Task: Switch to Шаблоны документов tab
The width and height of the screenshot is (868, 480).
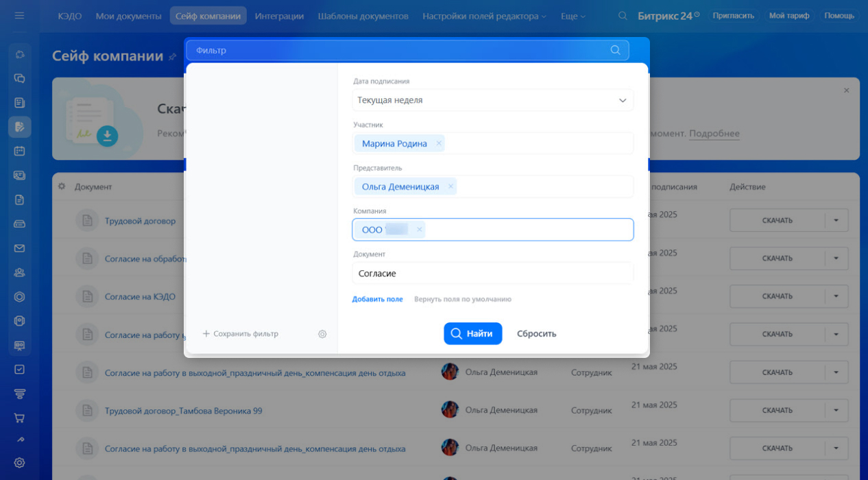Action: coord(363,16)
